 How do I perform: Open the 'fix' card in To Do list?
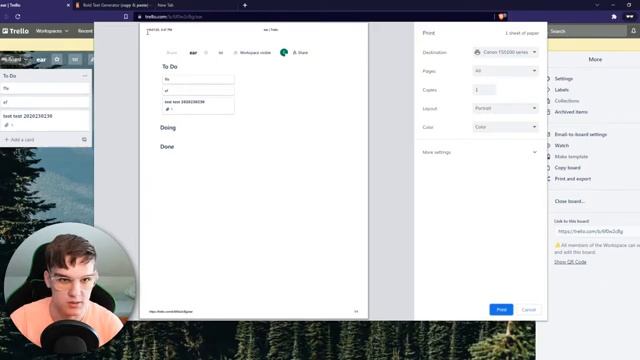[45, 88]
